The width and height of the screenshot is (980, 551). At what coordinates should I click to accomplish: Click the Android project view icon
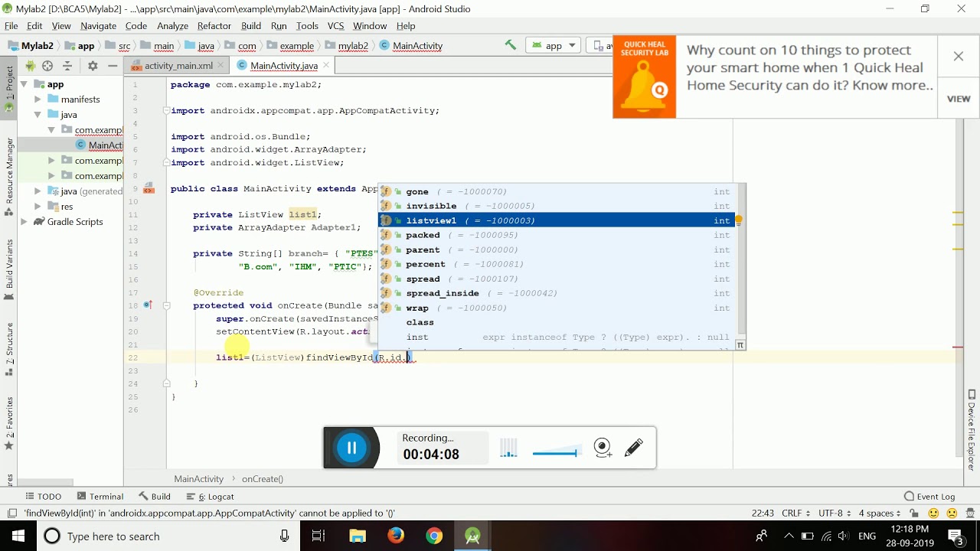coord(30,66)
